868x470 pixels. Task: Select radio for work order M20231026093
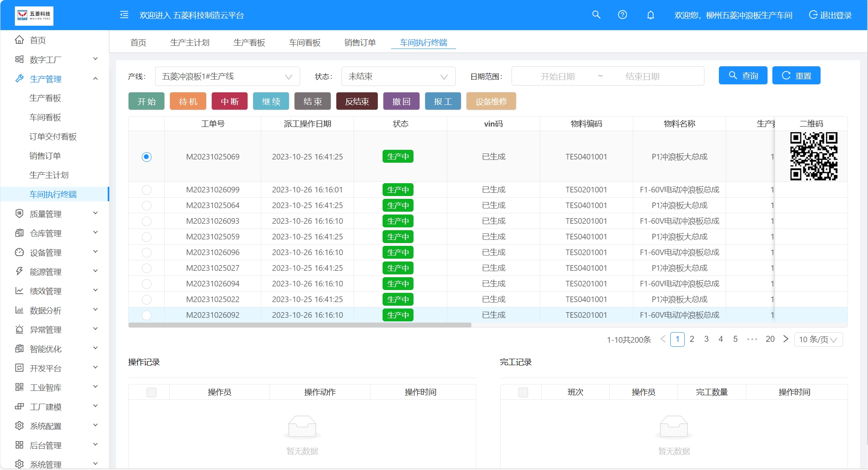click(x=147, y=221)
